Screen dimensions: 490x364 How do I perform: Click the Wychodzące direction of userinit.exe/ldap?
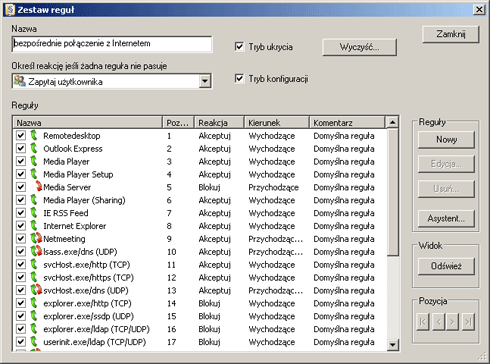click(x=272, y=342)
